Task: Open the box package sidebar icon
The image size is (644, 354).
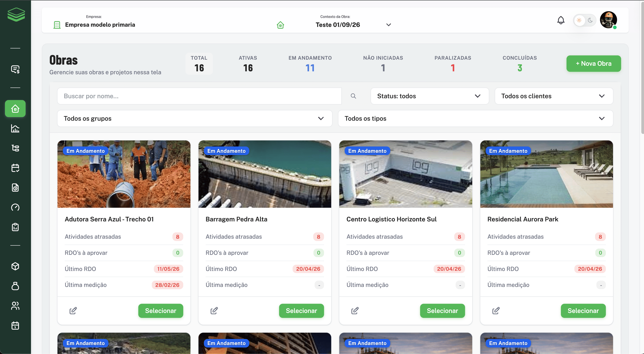Action: pyautogui.click(x=15, y=266)
